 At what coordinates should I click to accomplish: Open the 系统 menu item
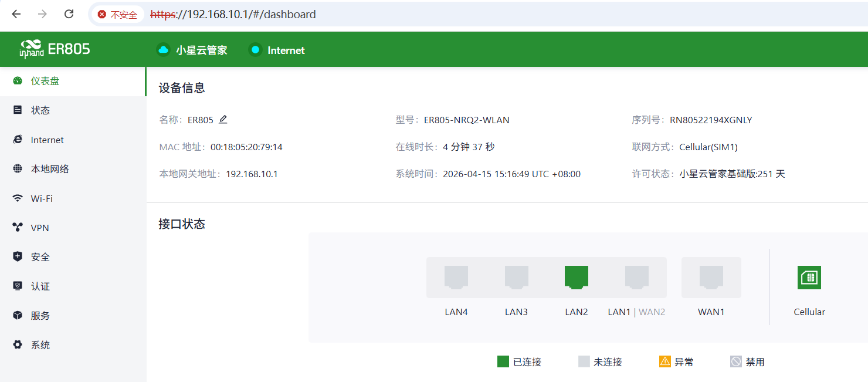(73, 345)
